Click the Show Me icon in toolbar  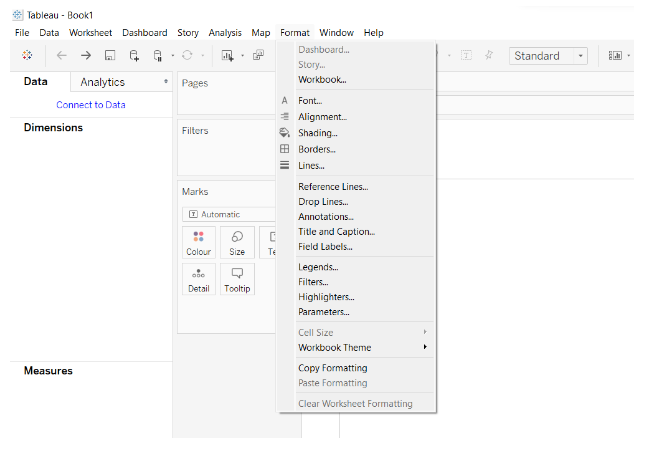point(616,56)
